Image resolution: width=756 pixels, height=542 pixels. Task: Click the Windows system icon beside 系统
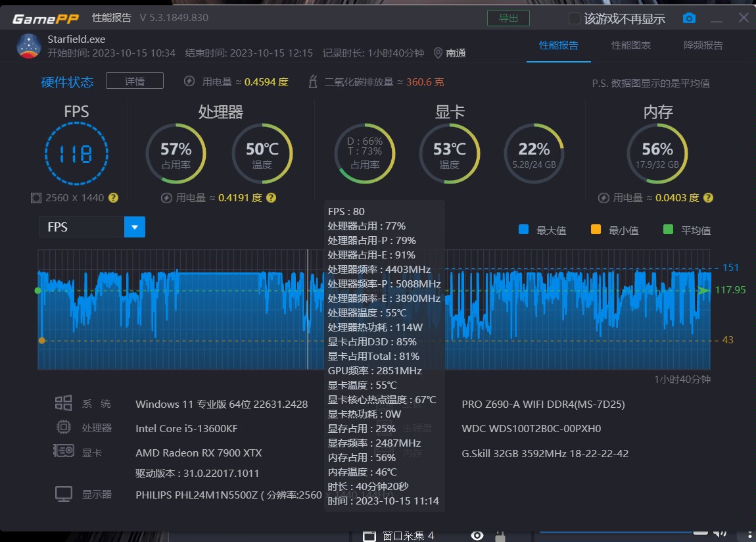pos(63,403)
